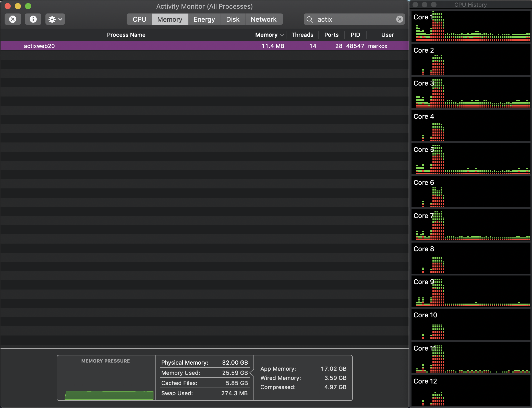Switch to the Disk tab
Viewport: 532px width, 408px height.
coord(233,19)
